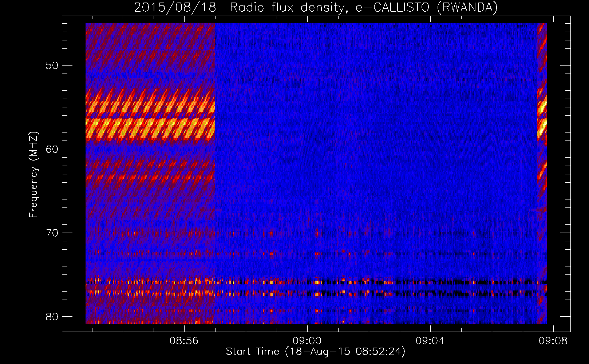Click the 09:04 time tick label
The width and height of the screenshot is (589, 364).
point(430,341)
